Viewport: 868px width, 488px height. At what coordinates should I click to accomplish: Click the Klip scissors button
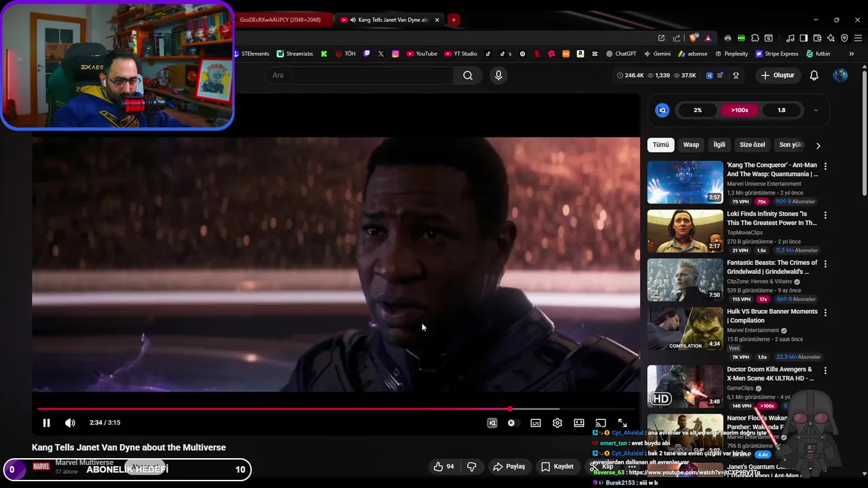[601, 466]
